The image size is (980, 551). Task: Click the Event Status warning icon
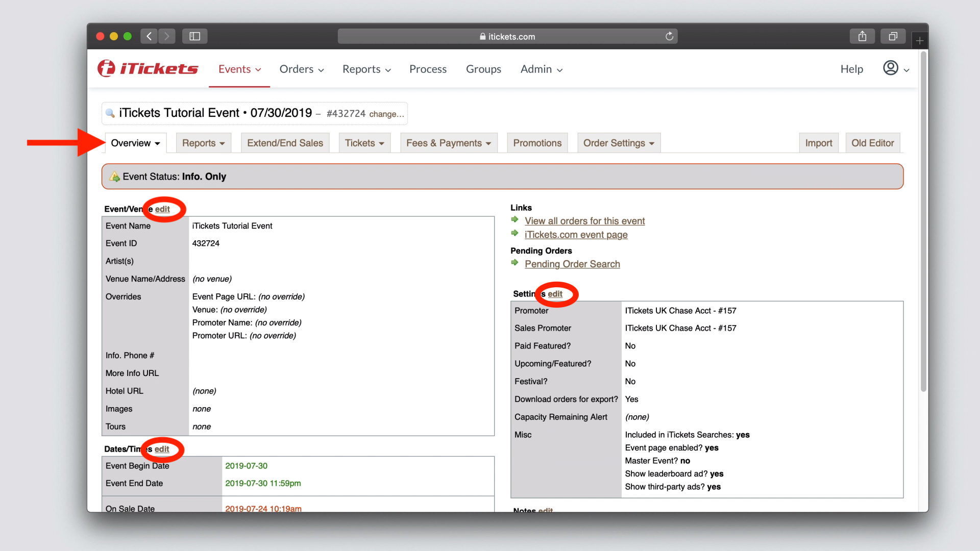tap(114, 177)
